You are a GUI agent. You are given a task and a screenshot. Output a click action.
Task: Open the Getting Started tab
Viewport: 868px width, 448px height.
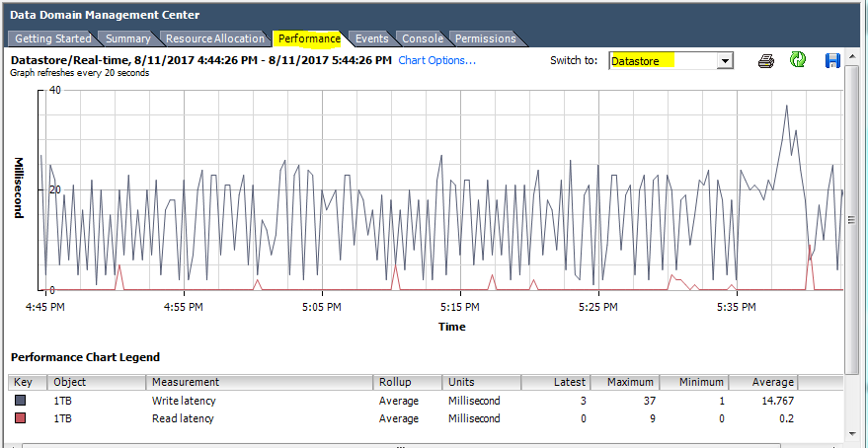(x=52, y=38)
